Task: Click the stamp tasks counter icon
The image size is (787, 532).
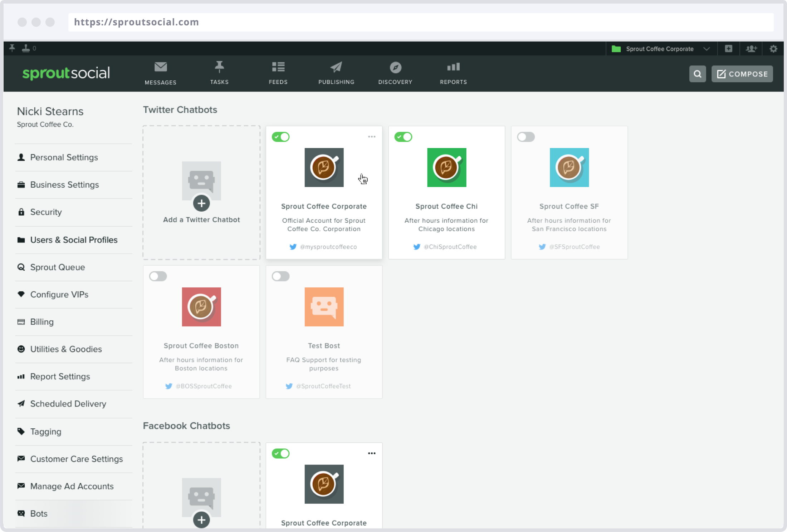Action: coord(26,48)
